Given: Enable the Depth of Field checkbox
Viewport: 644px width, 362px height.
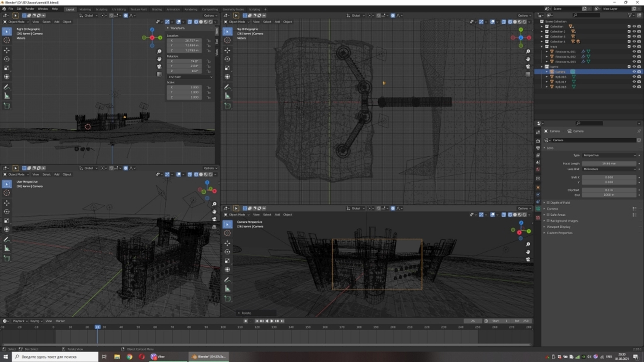Looking at the screenshot, I should (x=548, y=203).
